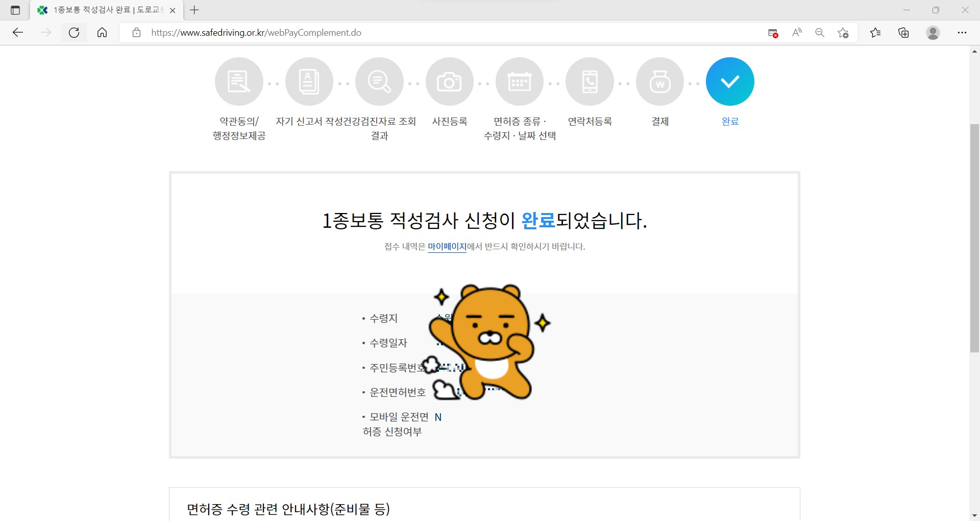
Task: Click the blocked content icon in address bar
Action: tap(773, 33)
